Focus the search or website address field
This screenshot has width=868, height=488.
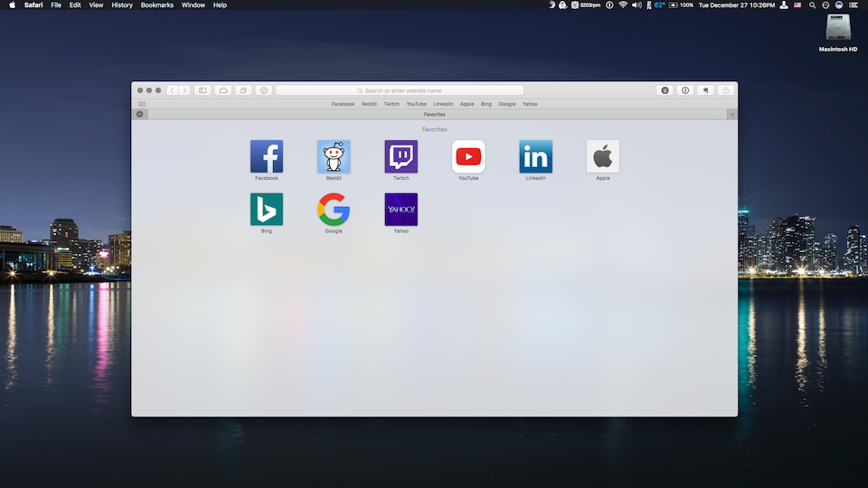[399, 90]
